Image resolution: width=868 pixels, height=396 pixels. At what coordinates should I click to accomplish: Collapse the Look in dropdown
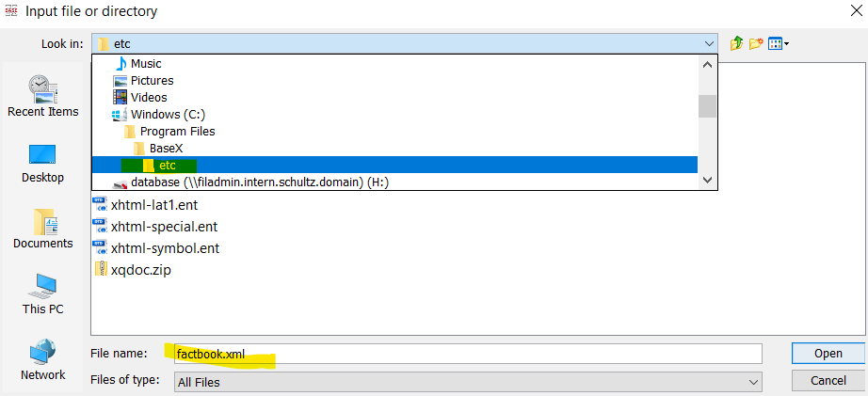(x=709, y=43)
